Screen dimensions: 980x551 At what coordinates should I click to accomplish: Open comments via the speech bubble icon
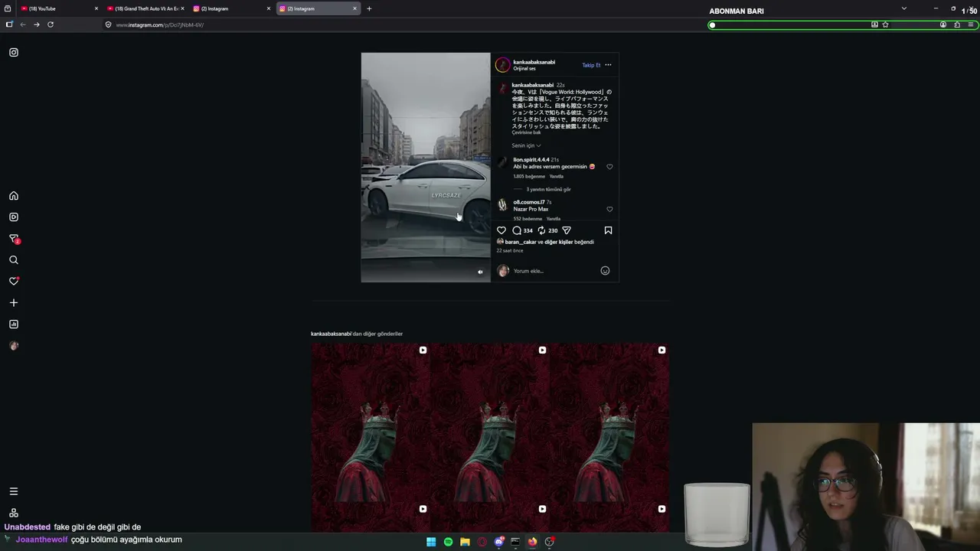pyautogui.click(x=517, y=230)
